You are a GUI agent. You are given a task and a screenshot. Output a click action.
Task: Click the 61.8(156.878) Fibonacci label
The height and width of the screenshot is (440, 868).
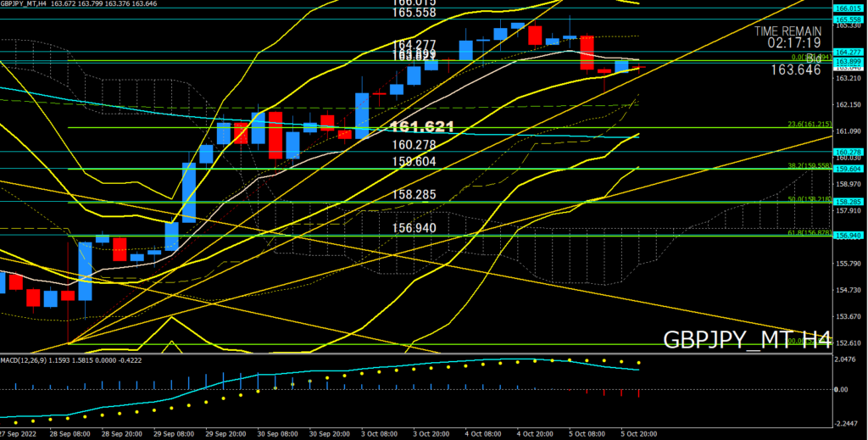coord(810,233)
